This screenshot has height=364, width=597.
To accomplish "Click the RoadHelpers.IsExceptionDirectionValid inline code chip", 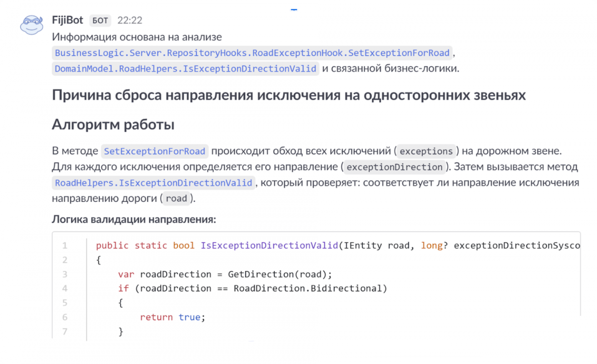I will click(x=153, y=183).
